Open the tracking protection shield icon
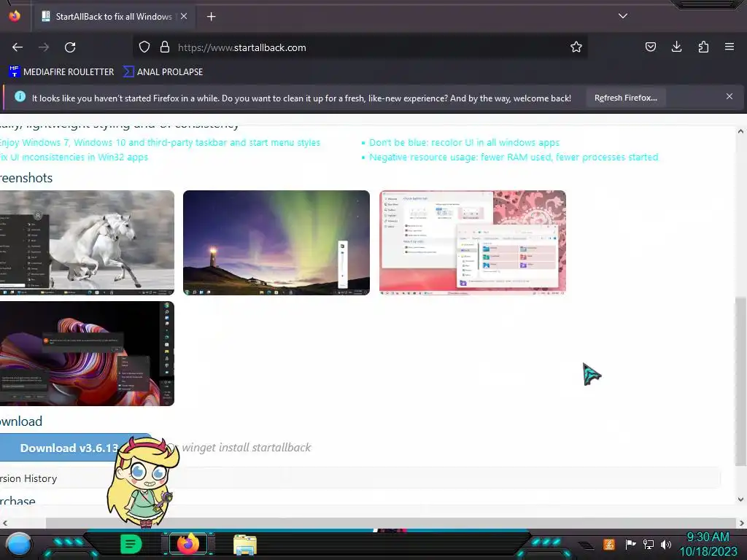This screenshot has height=560, width=747. (144, 47)
